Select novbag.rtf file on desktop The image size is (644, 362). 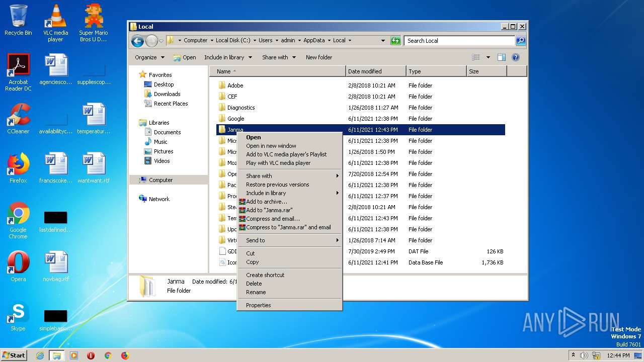pyautogui.click(x=55, y=266)
